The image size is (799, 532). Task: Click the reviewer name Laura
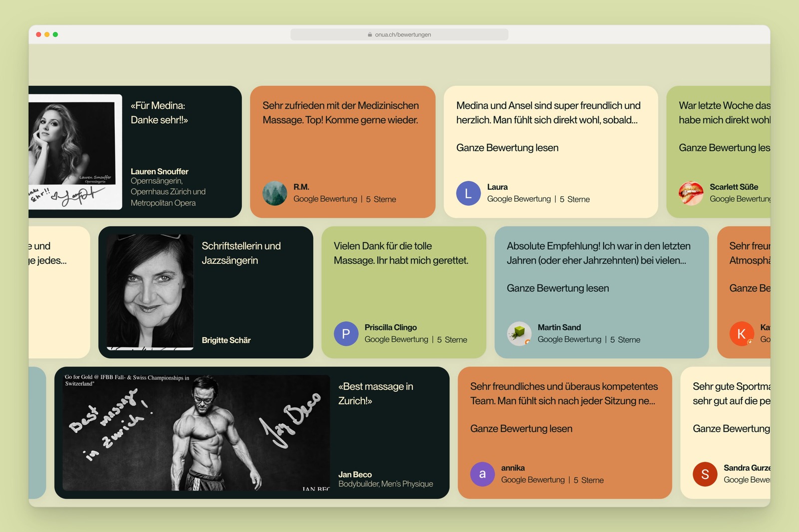coord(497,187)
